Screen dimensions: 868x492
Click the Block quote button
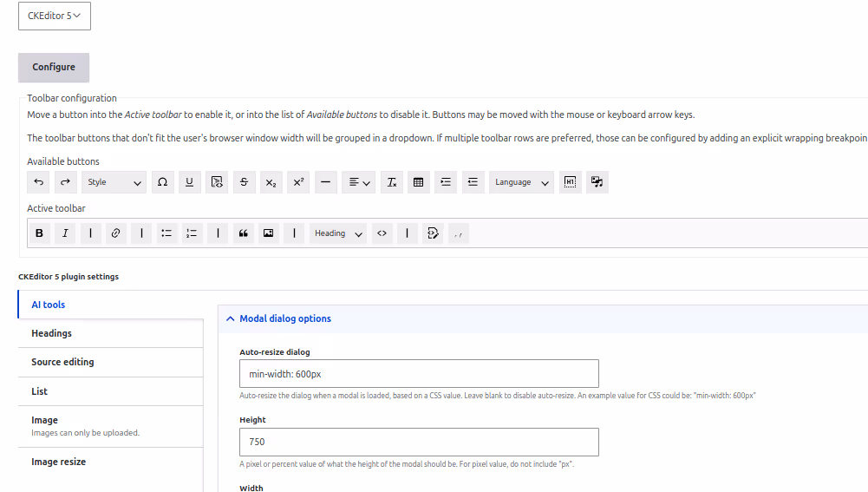(243, 233)
